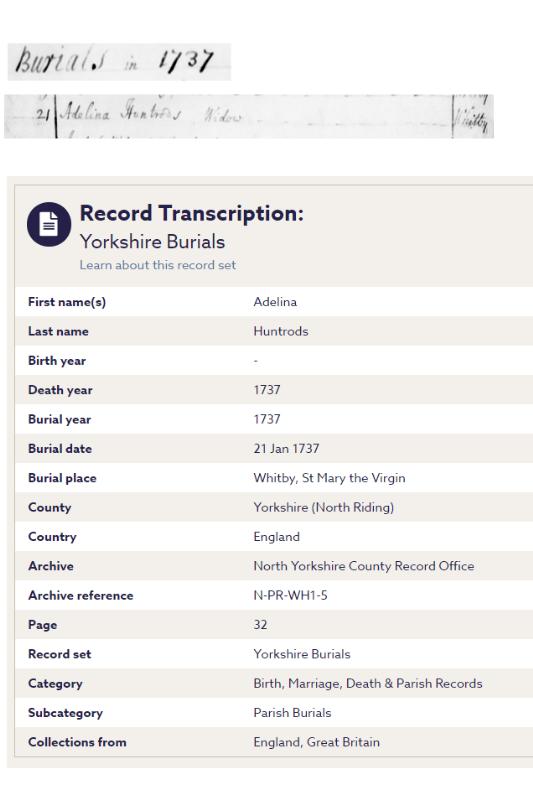Select the death year value 1737
The height and width of the screenshot is (800, 533).
[x=267, y=390]
